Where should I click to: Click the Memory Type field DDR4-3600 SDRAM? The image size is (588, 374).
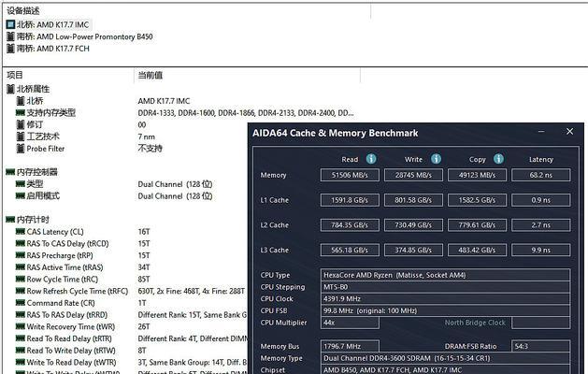coord(445,358)
